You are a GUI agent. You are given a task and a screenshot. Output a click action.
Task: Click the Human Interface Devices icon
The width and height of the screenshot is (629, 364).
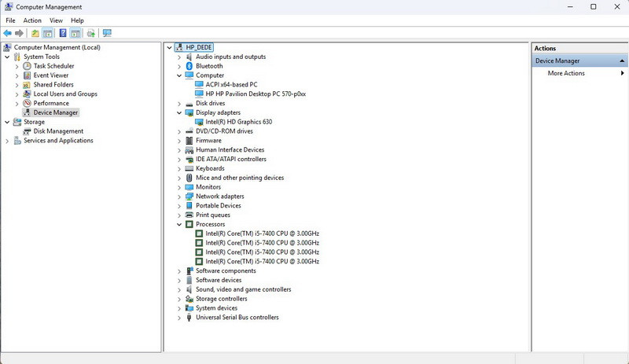(x=189, y=150)
